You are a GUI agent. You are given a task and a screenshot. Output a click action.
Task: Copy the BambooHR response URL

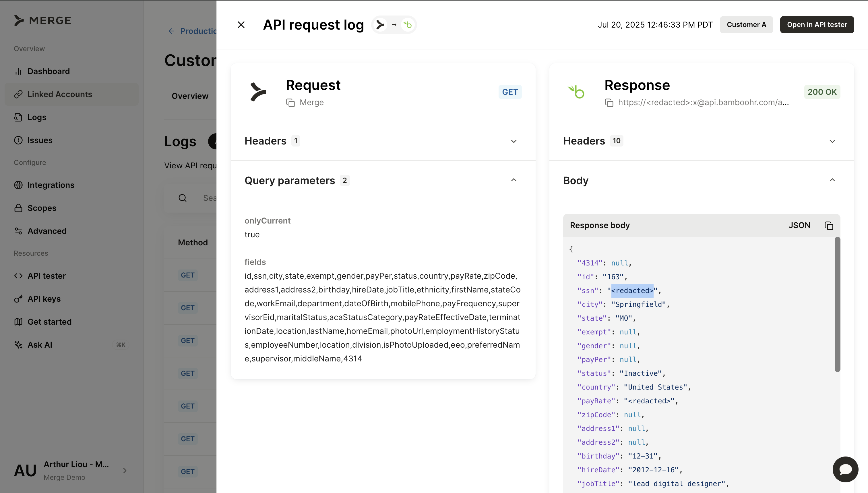coord(609,103)
